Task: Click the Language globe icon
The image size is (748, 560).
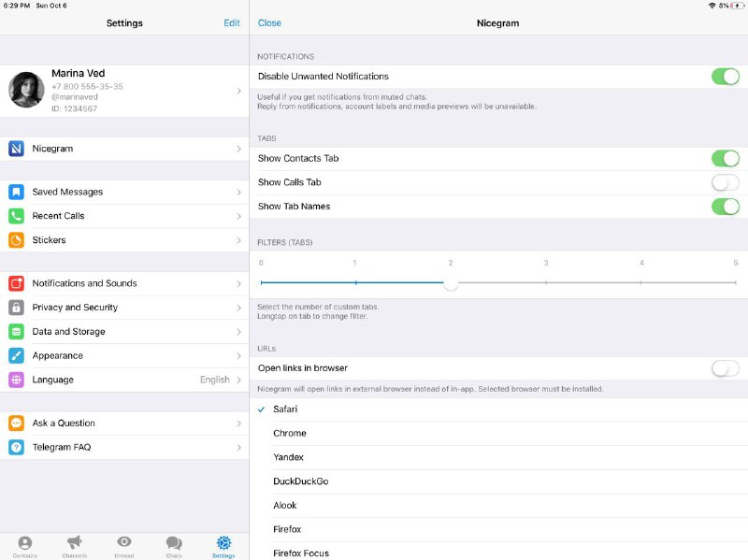Action: coord(16,380)
